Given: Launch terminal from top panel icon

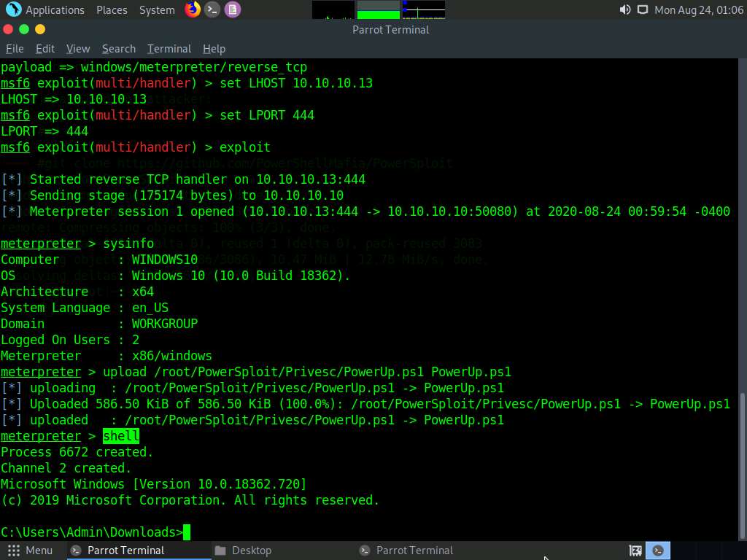Looking at the screenshot, I should tap(212, 9).
